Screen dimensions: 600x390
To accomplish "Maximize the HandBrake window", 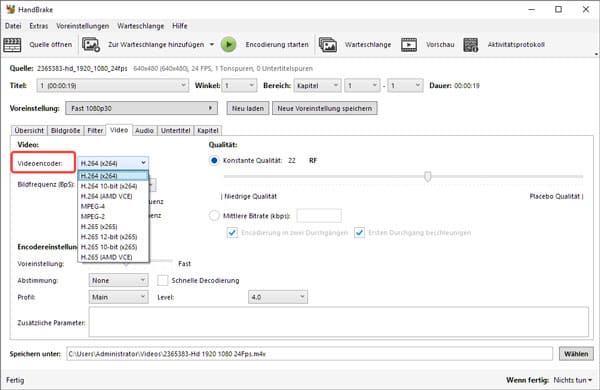I will click(558, 9).
